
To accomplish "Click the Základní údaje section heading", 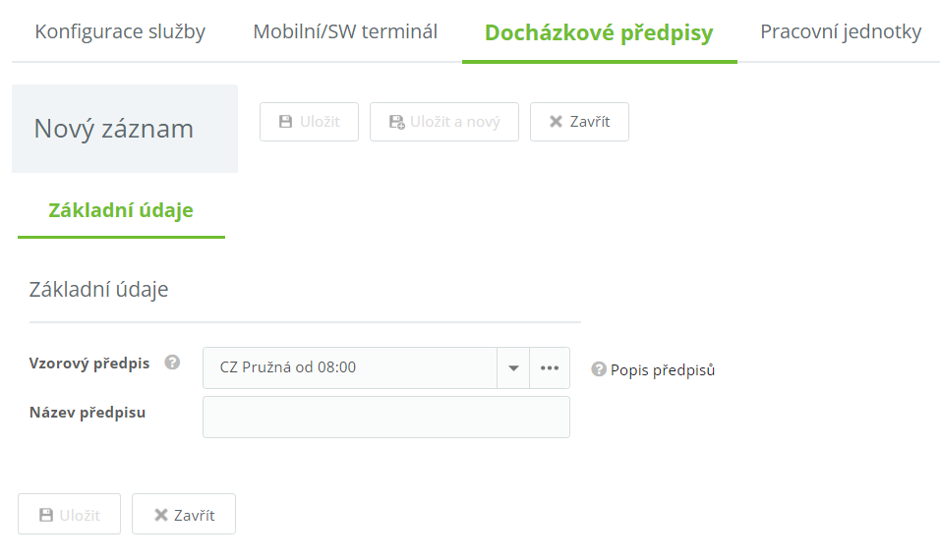I will click(99, 290).
